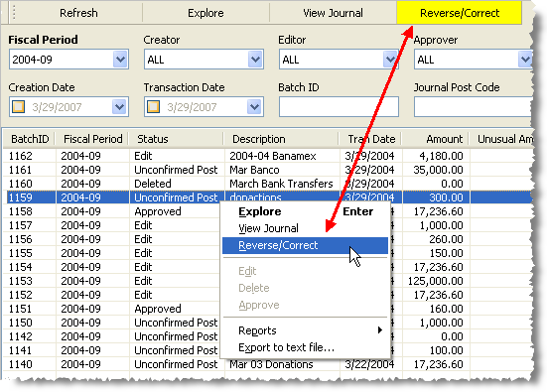Click the Explore toolbar button
547x392 pixels.
click(205, 13)
